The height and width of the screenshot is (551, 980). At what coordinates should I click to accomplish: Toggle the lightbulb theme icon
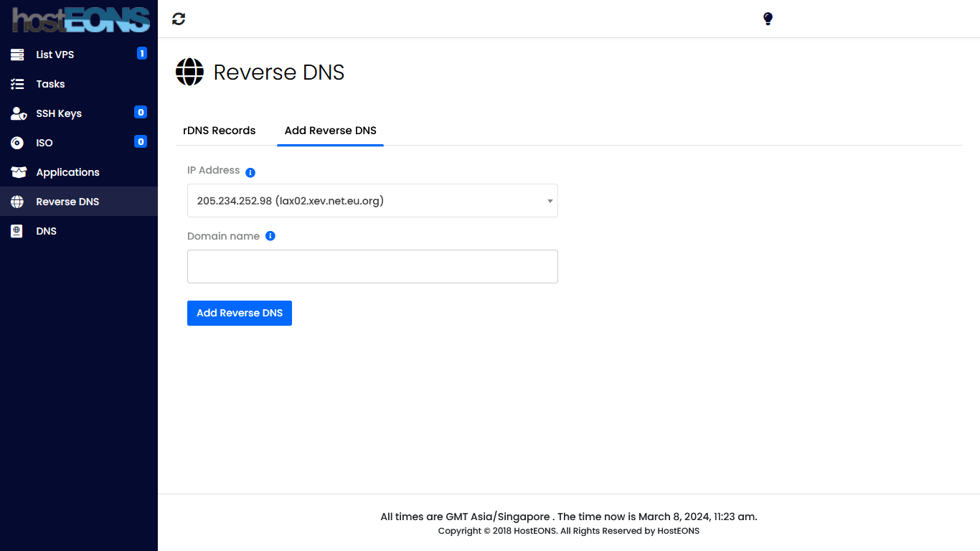[x=768, y=19]
